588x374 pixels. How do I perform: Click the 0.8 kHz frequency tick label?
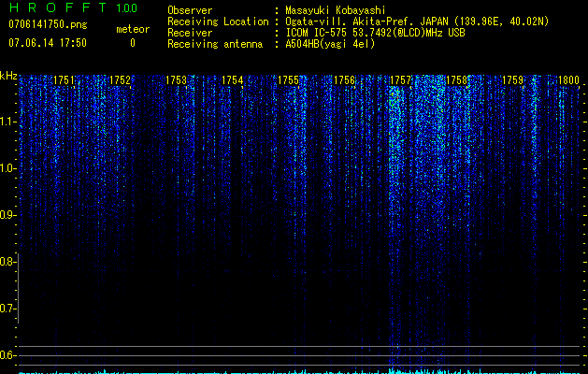click(7, 262)
